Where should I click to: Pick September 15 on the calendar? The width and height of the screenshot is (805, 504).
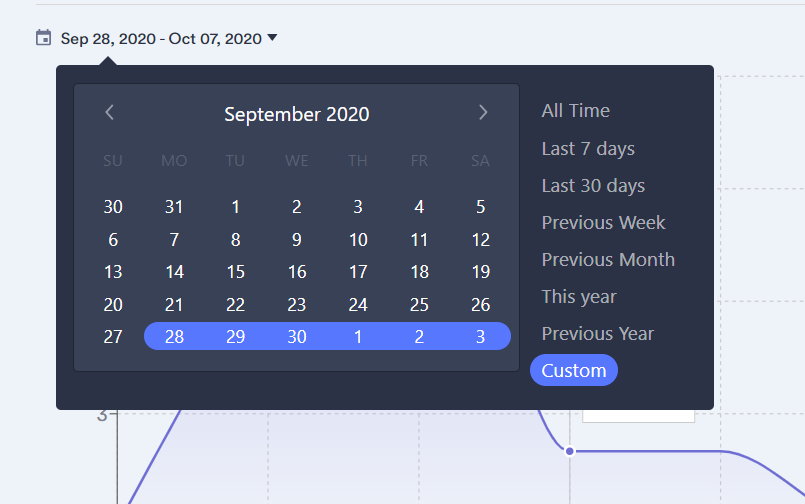click(236, 272)
